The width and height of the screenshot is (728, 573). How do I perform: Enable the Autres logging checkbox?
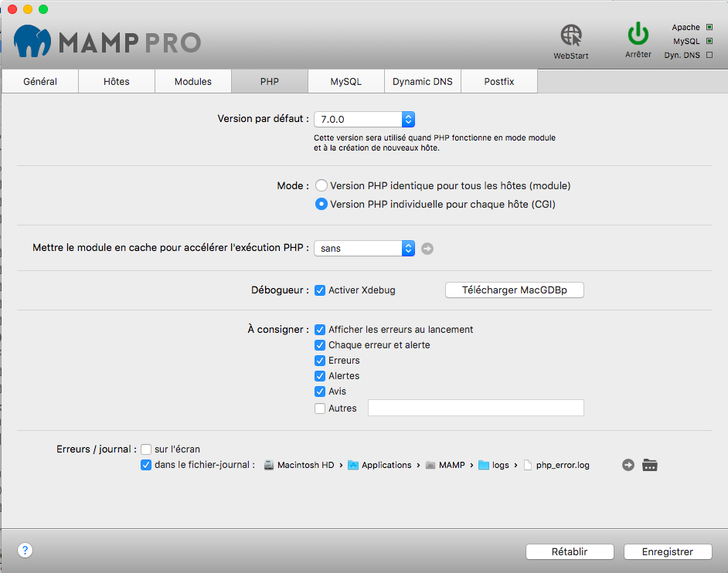tap(320, 409)
